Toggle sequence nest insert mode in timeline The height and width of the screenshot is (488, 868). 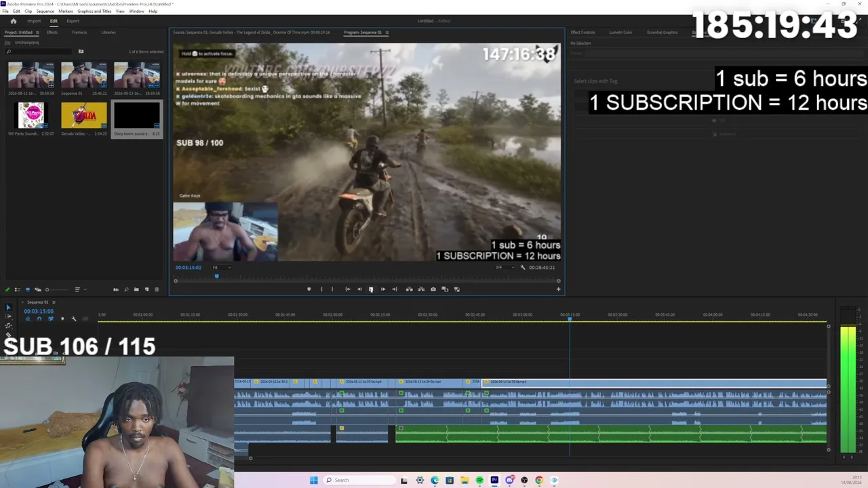[x=28, y=319]
